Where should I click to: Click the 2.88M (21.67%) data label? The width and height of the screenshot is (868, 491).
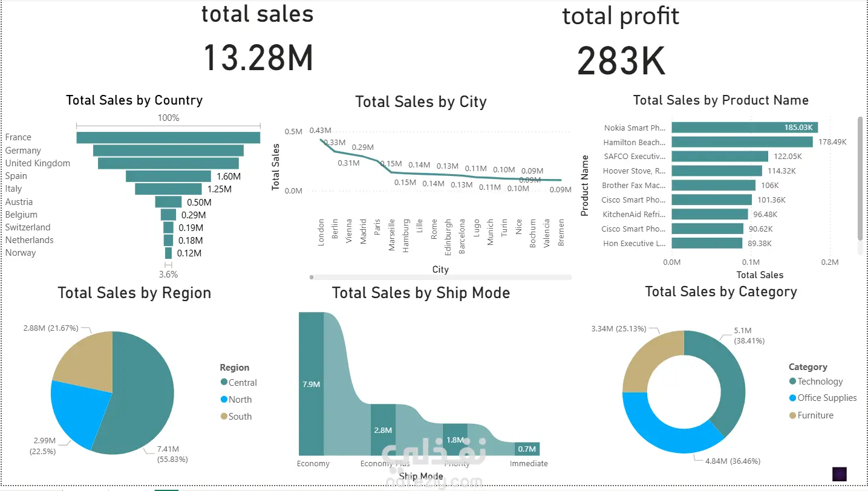click(51, 328)
